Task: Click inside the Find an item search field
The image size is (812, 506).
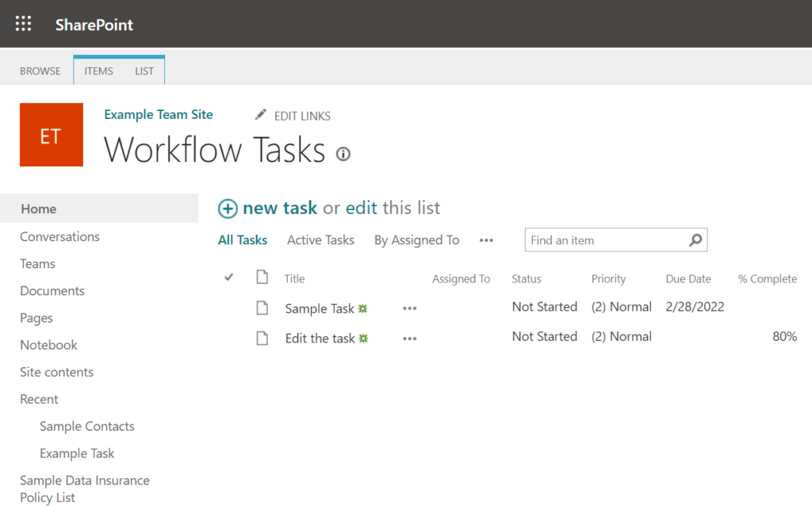Action: click(603, 240)
